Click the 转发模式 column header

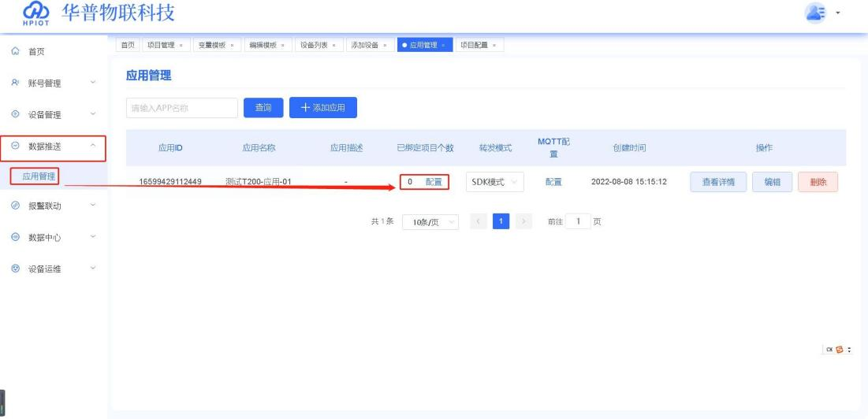[495, 147]
